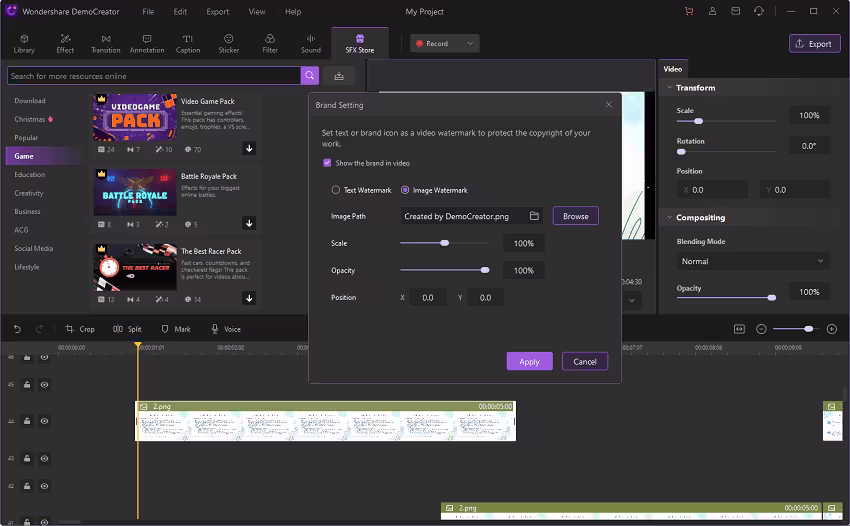Toggle Show the brand in video checkbox

327,163
